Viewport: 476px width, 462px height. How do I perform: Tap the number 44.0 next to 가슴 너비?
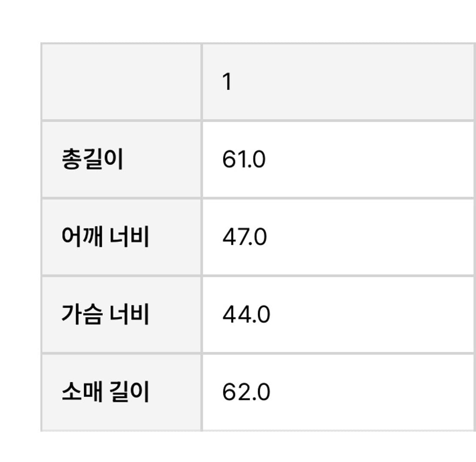tap(246, 314)
